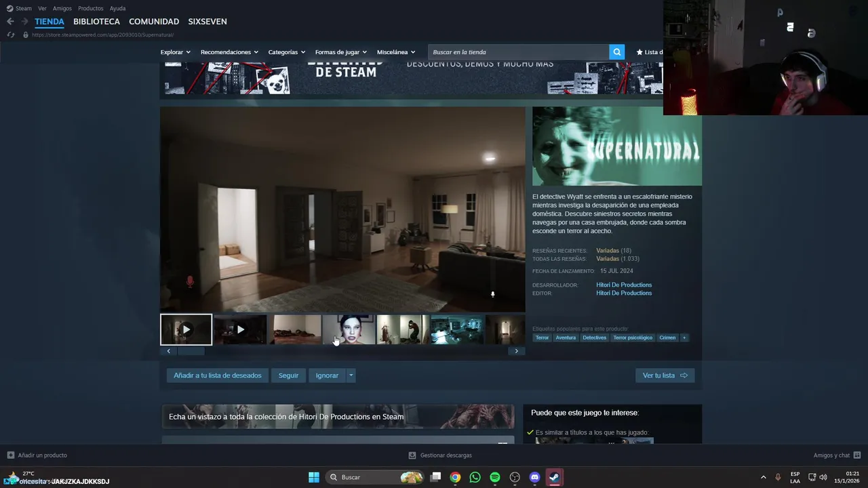Click the Gestionar descargas download icon
Viewport: 868px width, 488px height.
(x=412, y=455)
